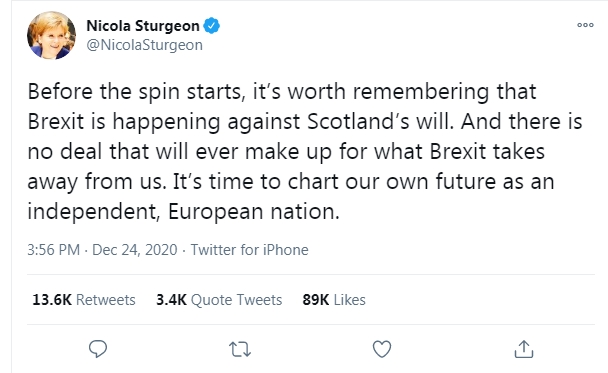
Task: Open the share tweet upload icon
Action: [524, 349]
